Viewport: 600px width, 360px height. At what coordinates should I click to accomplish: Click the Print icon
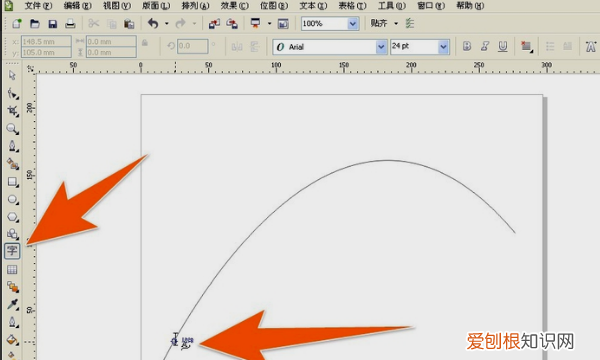point(70,24)
